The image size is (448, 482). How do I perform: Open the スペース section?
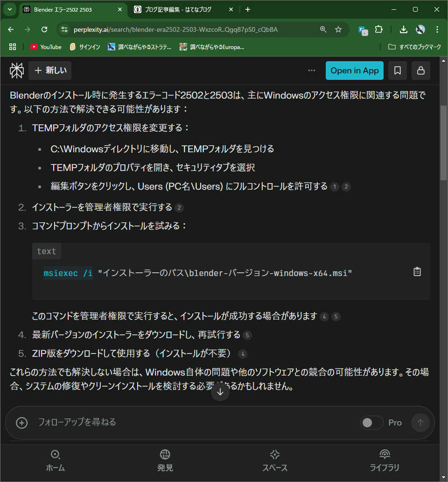pyautogui.click(x=274, y=460)
